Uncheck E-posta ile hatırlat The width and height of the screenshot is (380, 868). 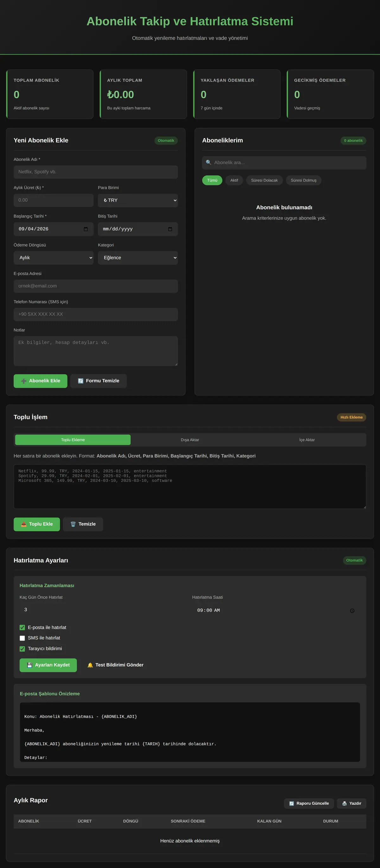[x=22, y=627]
